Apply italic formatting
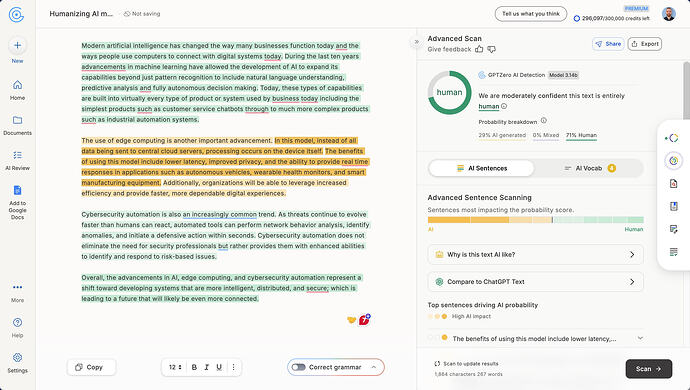The height and width of the screenshot is (390, 690). click(x=206, y=367)
